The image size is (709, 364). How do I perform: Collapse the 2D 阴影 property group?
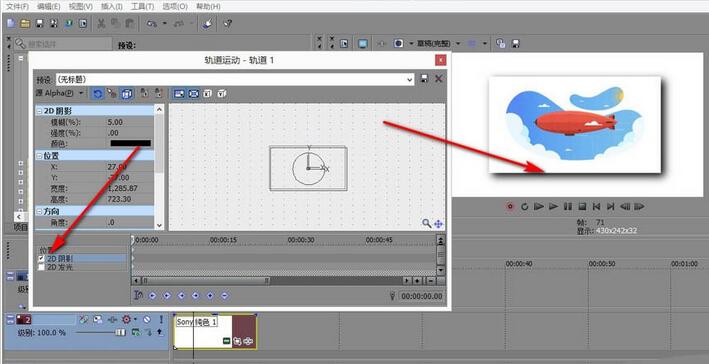(x=39, y=111)
